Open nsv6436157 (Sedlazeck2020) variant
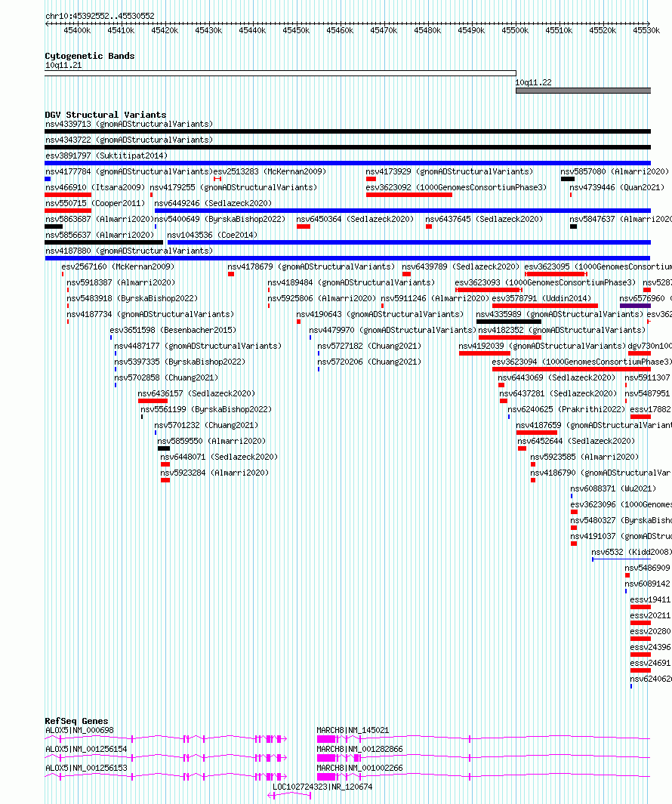Screen dimensions: 672x804 coord(196,394)
